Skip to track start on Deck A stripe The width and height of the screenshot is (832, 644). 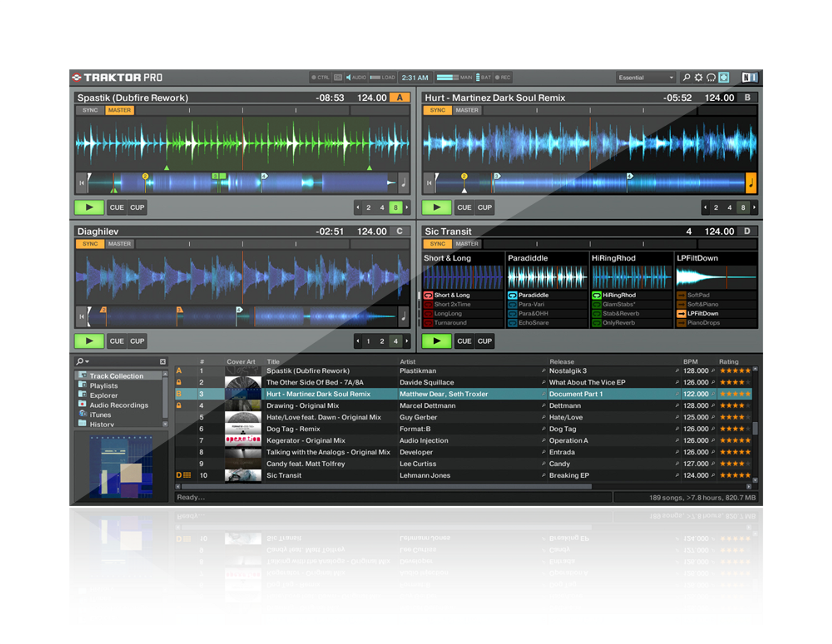tap(82, 183)
